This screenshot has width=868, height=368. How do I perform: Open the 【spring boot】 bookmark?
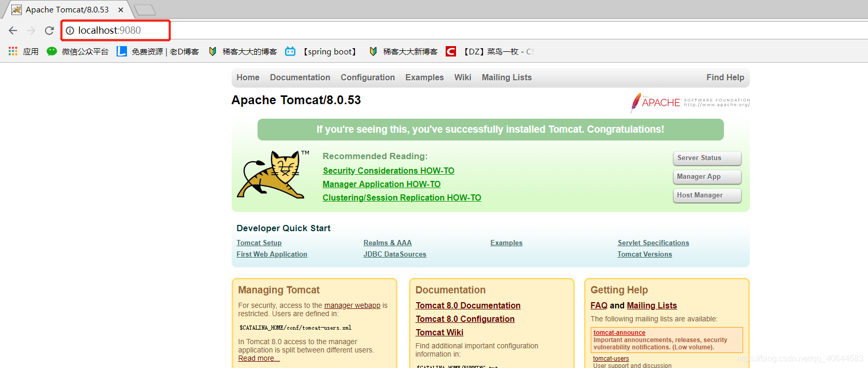pos(322,51)
